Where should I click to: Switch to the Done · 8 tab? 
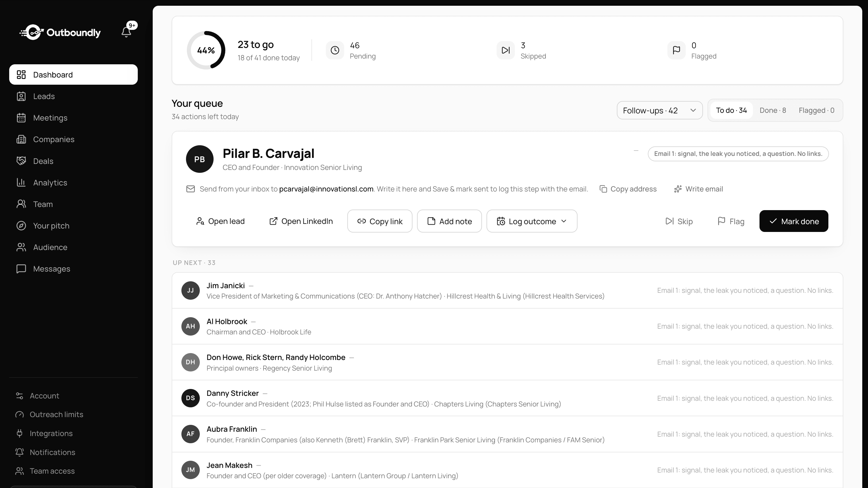(x=773, y=110)
